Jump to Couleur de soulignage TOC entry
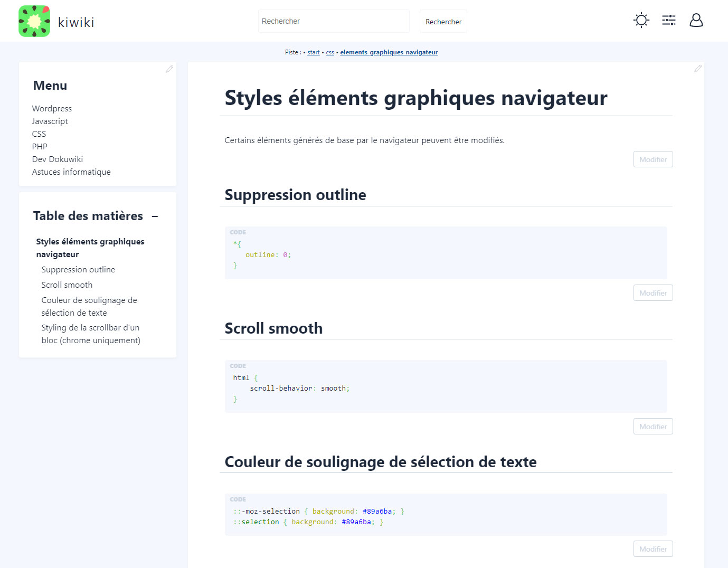 (x=89, y=306)
